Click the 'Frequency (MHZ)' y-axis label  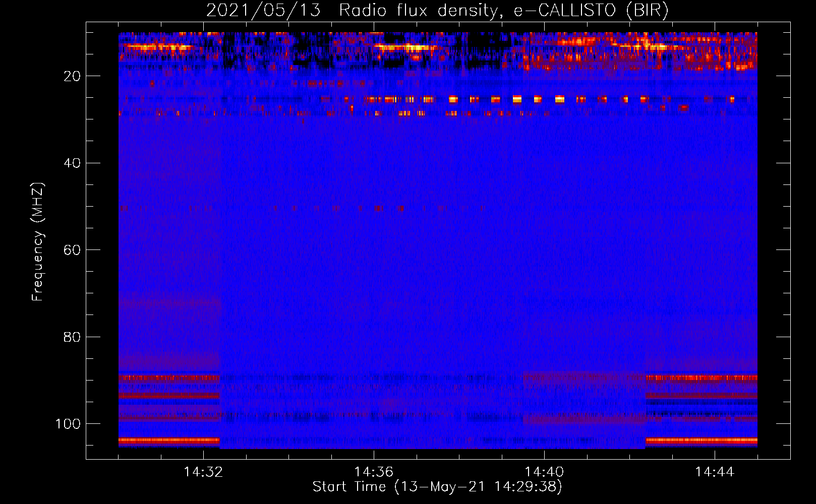(x=38, y=242)
